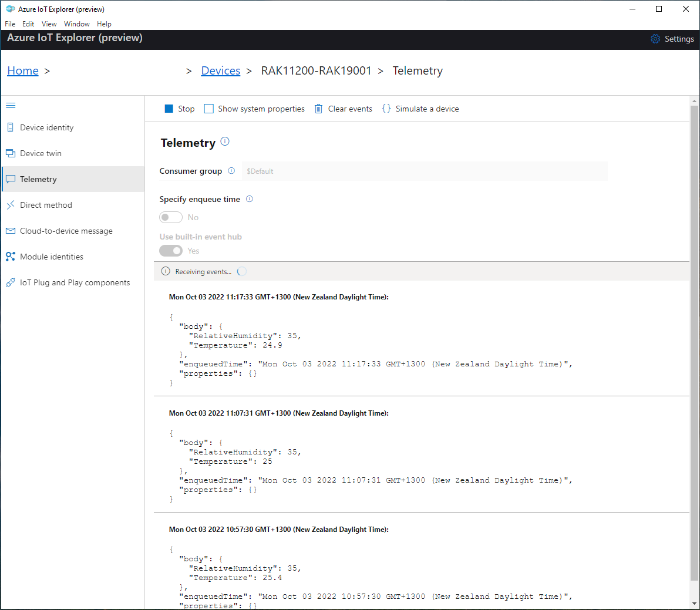The width and height of the screenshot is (700, 610).
Task: Open the Window menu
Action: click(77, 24)
